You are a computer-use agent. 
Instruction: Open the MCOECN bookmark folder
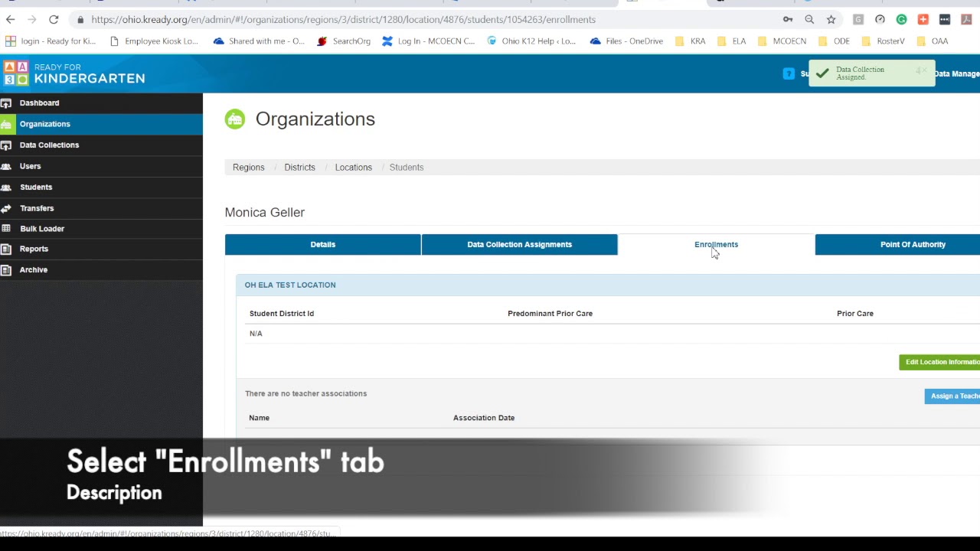pos(782,41)
